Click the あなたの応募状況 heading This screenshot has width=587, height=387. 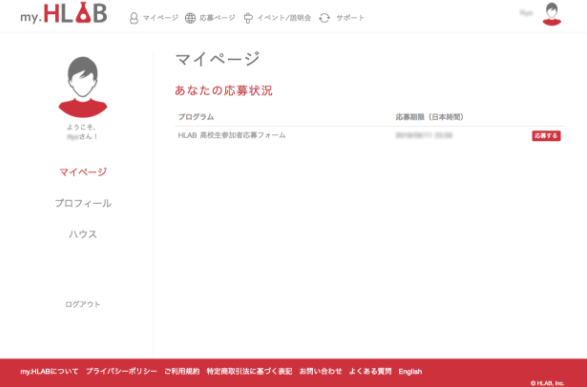[x=223, y=91]
